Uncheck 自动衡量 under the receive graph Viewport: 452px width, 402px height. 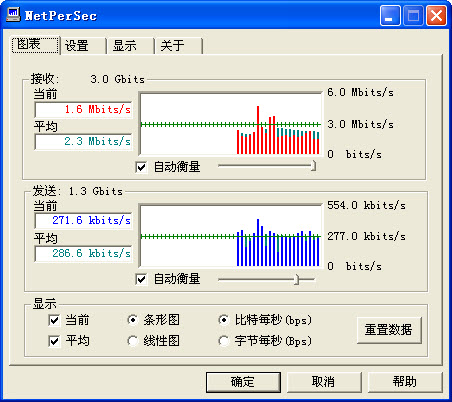(x=141, y=167)
